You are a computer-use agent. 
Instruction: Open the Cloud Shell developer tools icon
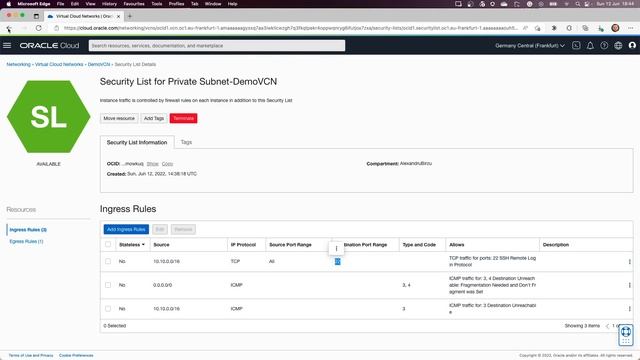coord(576,46)
